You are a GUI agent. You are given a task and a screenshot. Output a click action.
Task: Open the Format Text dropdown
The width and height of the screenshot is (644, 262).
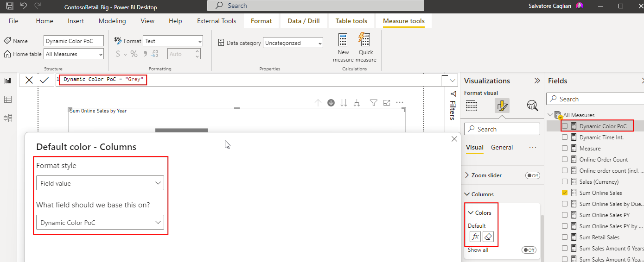tap(173, 41)
